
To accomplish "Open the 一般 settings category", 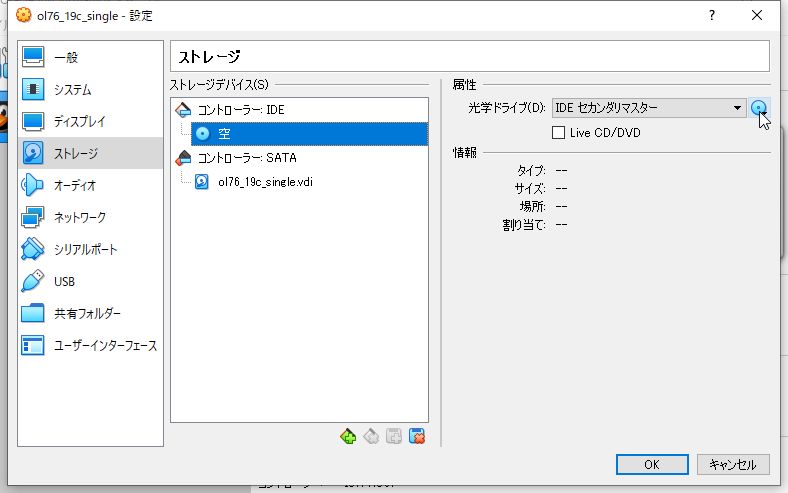I will 90,57.
